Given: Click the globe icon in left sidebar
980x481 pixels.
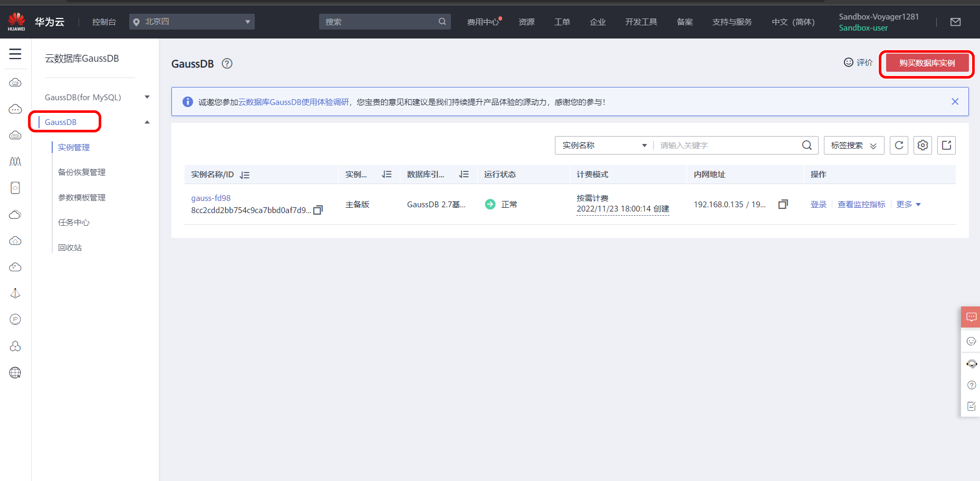Looking at the screenshot, I should click(x=15, y=373).
